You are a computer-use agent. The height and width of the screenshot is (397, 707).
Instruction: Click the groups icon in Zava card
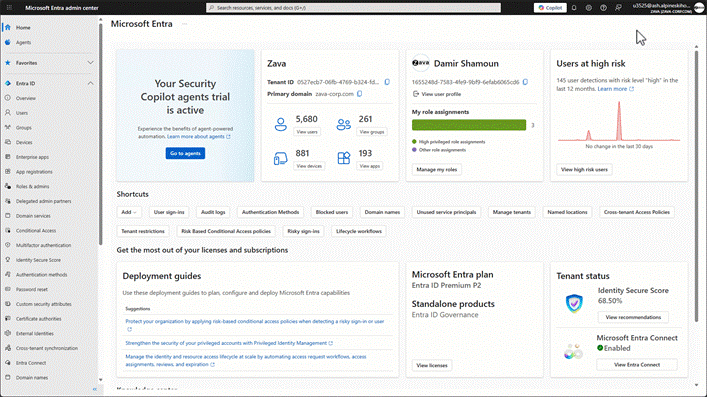coord(344,124)
